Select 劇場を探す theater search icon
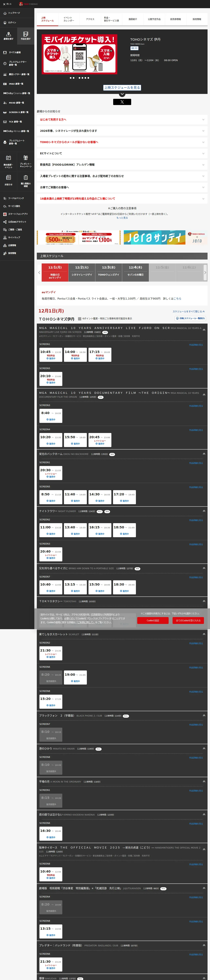This screenshot has width=210, height=980. coord(8,36)
